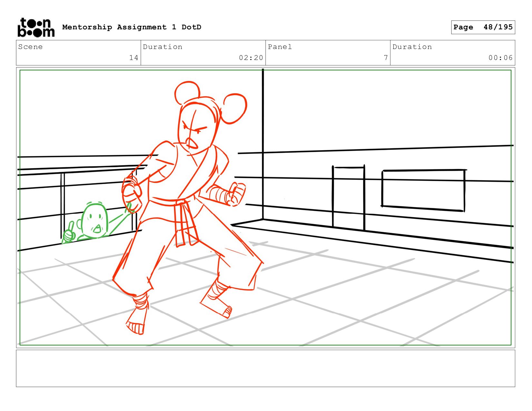
Task: Click the rectangular window on the back wall
Action: click(x=423, y=190)
